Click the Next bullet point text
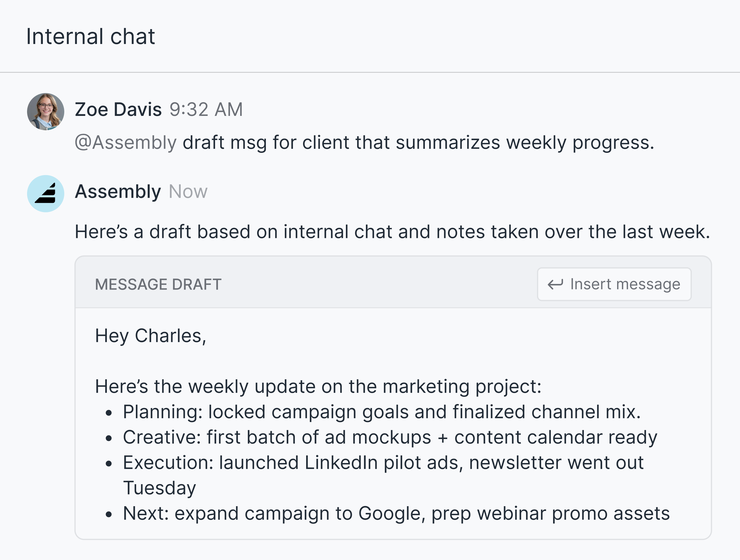Viewport: 740px width, 560px height. click(x=396, y=513)
